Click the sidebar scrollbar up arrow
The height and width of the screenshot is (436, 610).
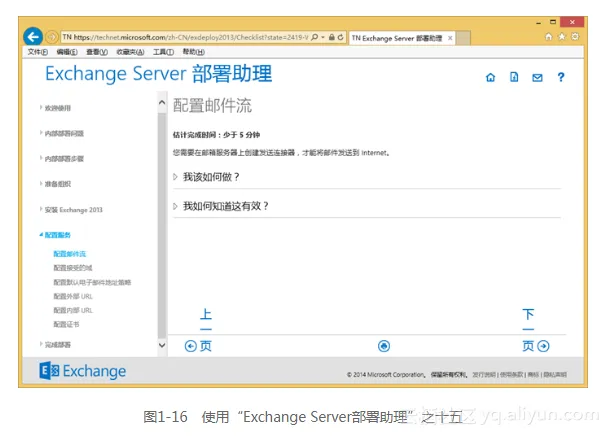click(162, 103)
